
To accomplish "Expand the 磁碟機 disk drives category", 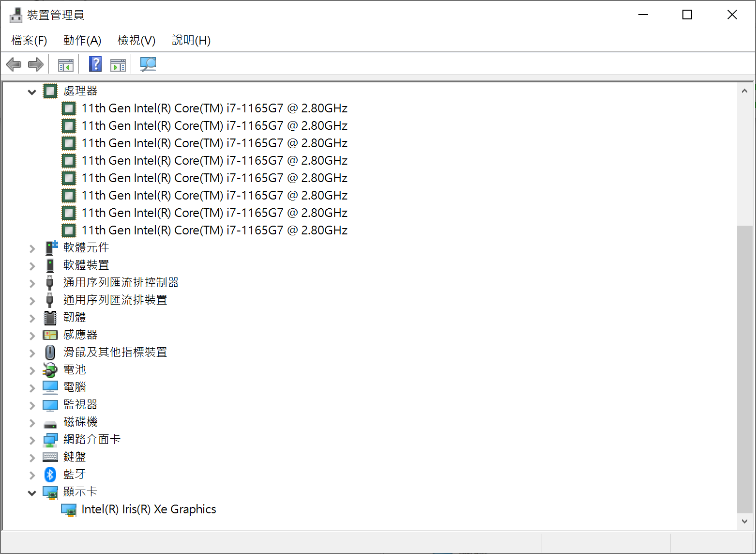I will pyautogui.click(x=32, y=423).
